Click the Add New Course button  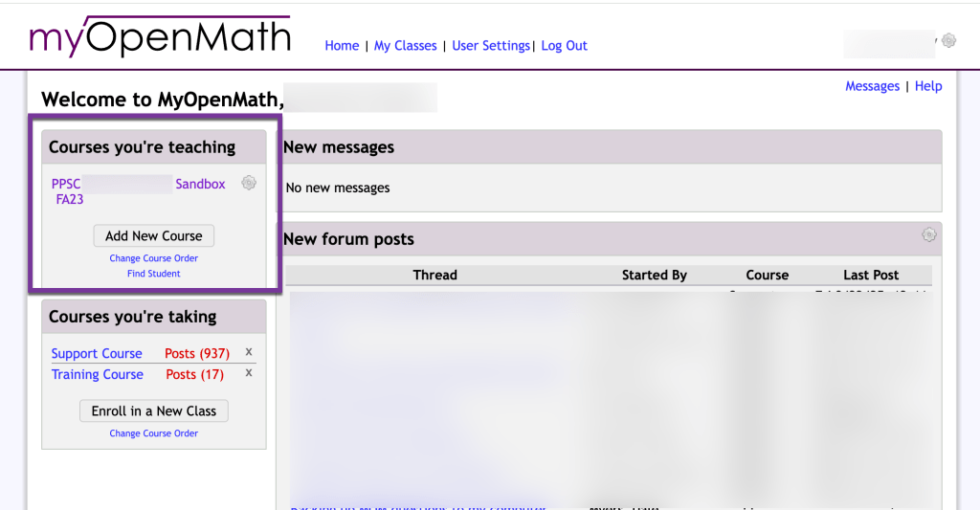(x=154, y=235)
